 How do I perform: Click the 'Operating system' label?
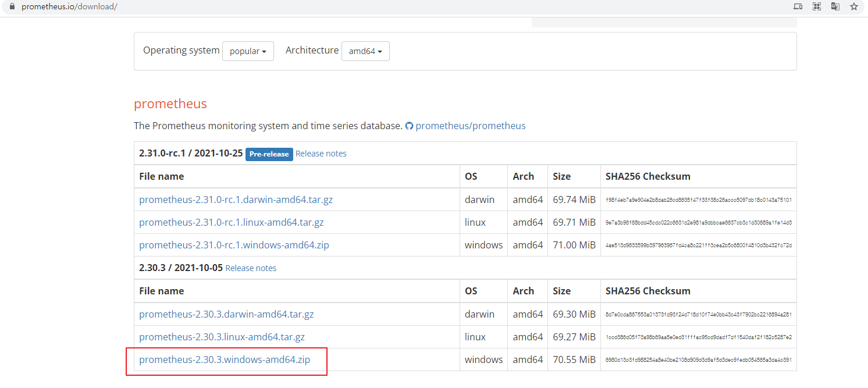[x=182, y=50]
